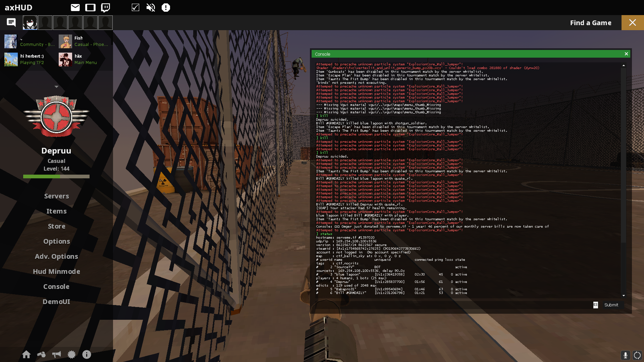
Task: Click the console scrollbar up arrow
Action: point(624,65)
